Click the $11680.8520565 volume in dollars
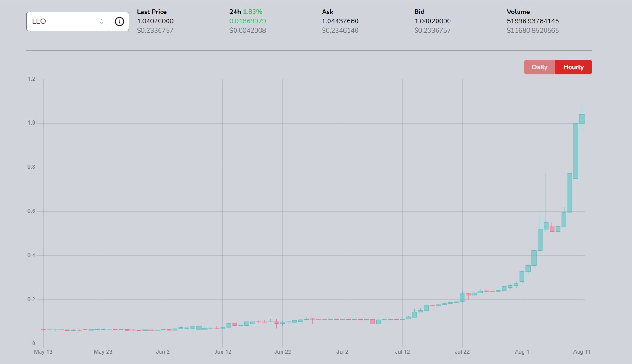This screenshot has height=364, width=632. pos(533,30)
